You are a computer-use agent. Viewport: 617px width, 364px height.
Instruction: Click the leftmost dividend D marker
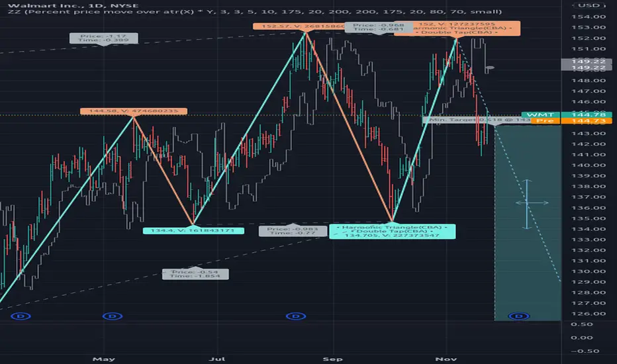(21, 316)
